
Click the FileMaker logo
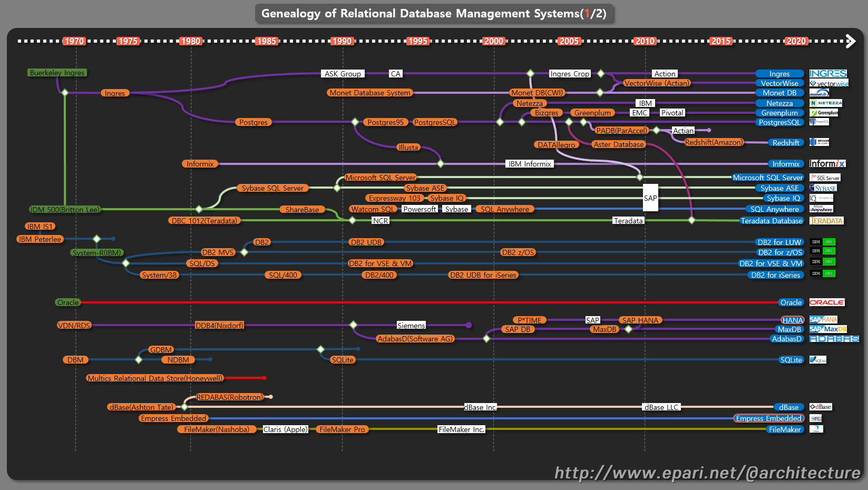pos(816,429)
